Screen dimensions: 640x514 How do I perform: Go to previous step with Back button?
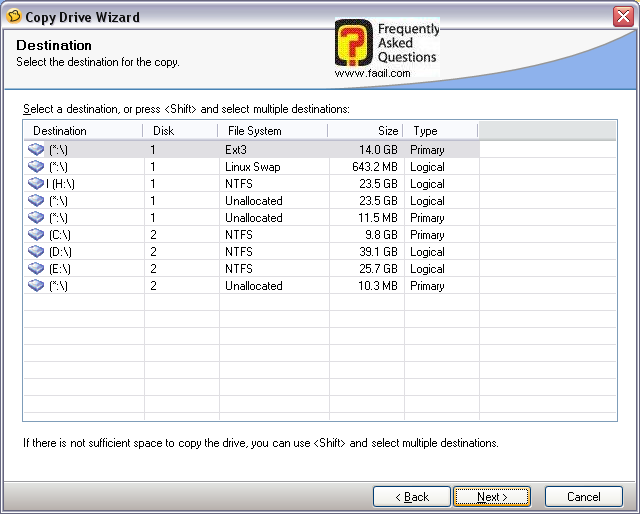(411, 497)
